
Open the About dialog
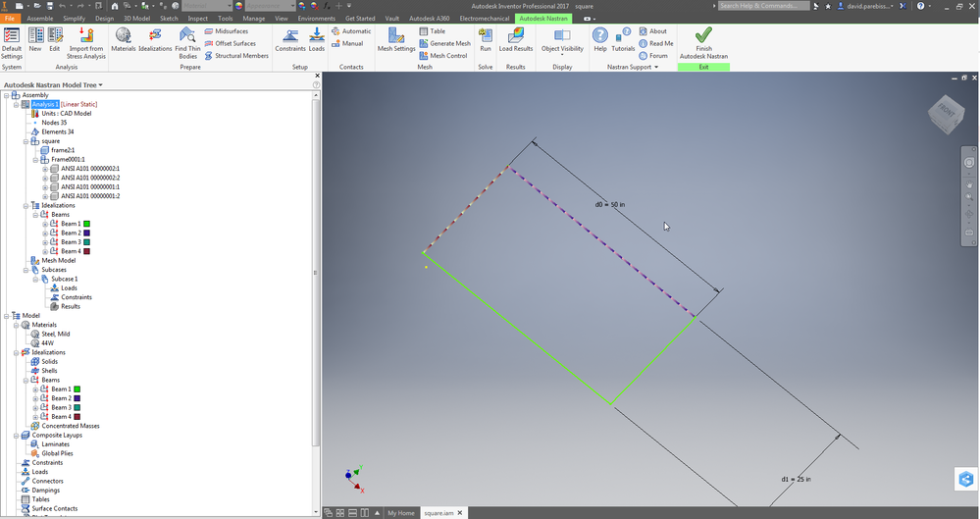click(652, 31)
